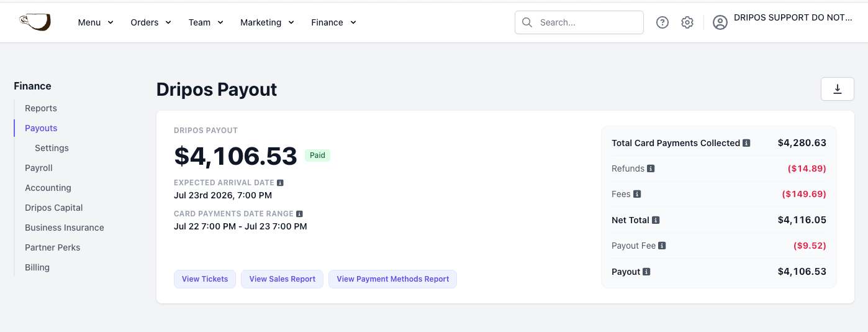The width and height of the screenshot is (868, 332).
Task: Open the Finance dropdown in top navigation
Action: coord(334,22)
